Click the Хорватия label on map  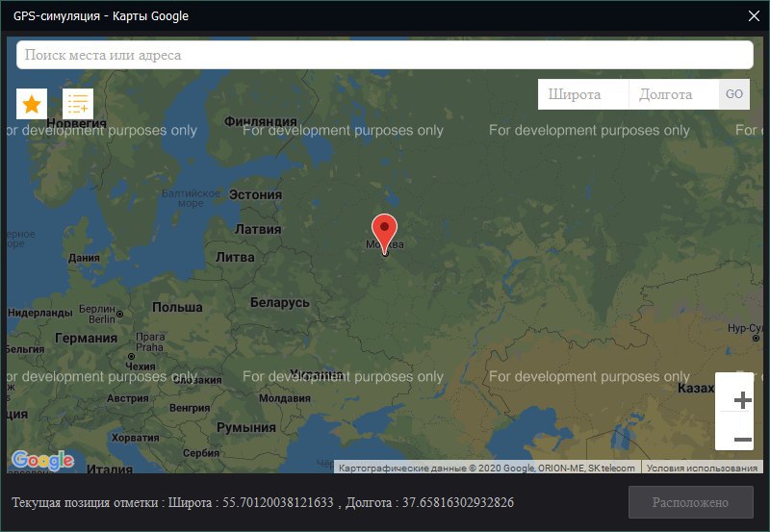point(135,438)
